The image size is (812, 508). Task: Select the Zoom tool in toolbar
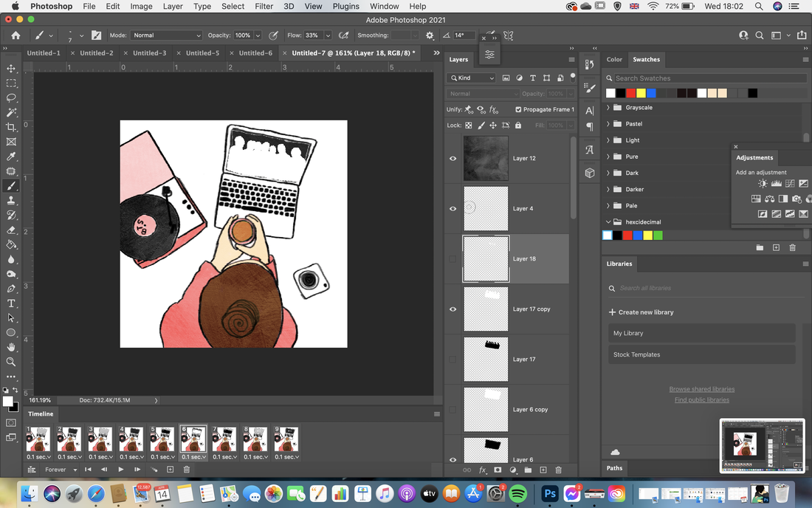11,362
